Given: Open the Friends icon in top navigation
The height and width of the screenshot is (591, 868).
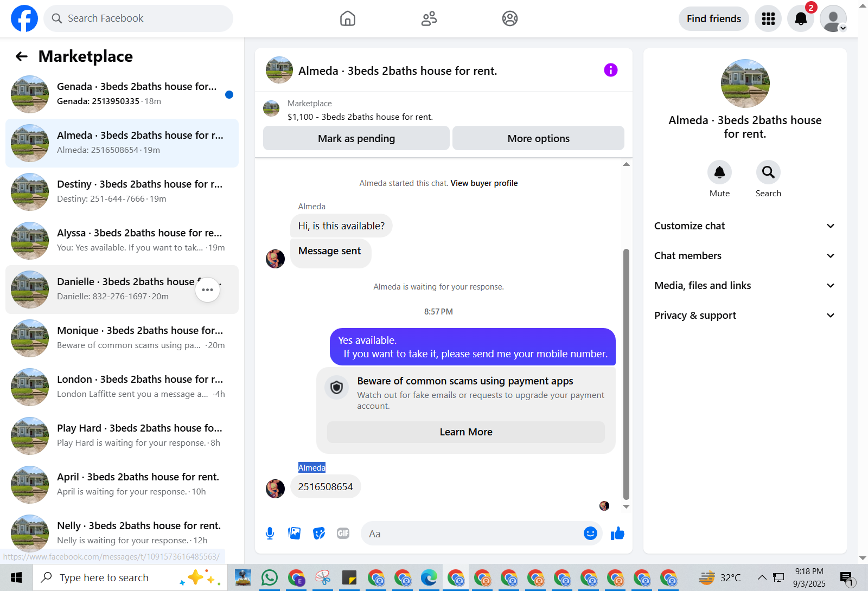Looking at the screenshot, I should point(429,18).
